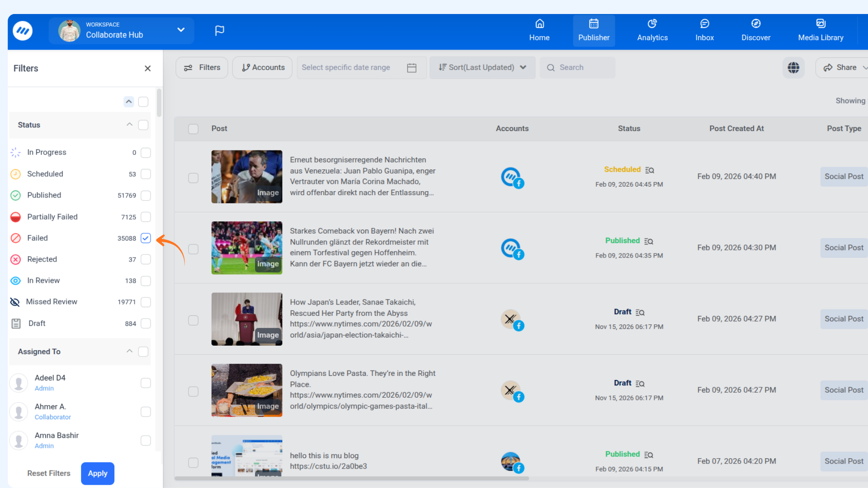Click the details icon beside Scheduled status
This screenshot has width=868, height=488.
(650, 170)
